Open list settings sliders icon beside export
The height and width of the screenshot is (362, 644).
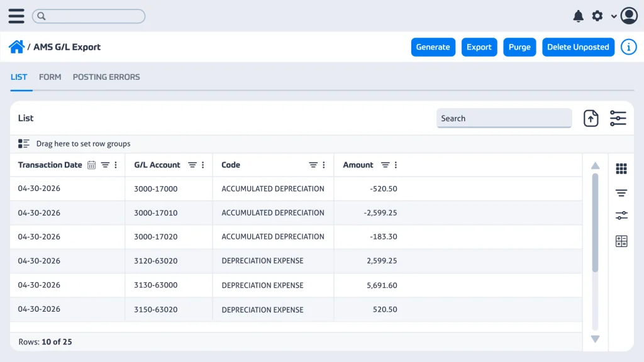(618, 118)
